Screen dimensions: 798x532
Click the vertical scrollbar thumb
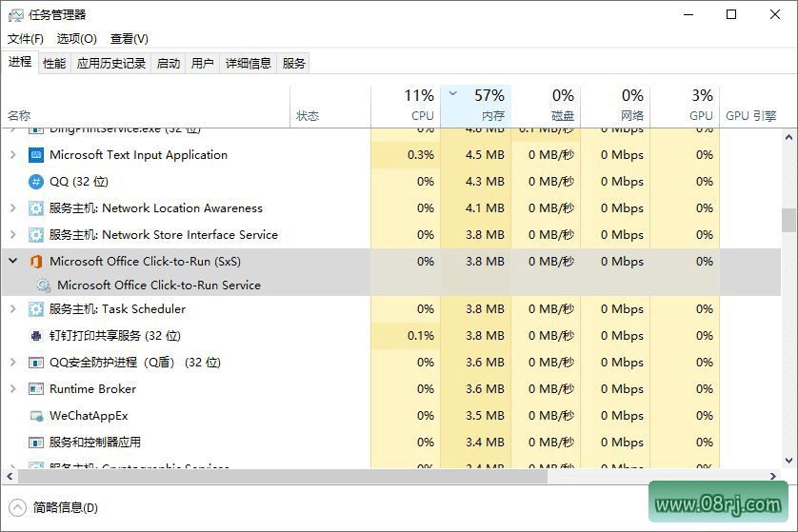pos(788,220)
